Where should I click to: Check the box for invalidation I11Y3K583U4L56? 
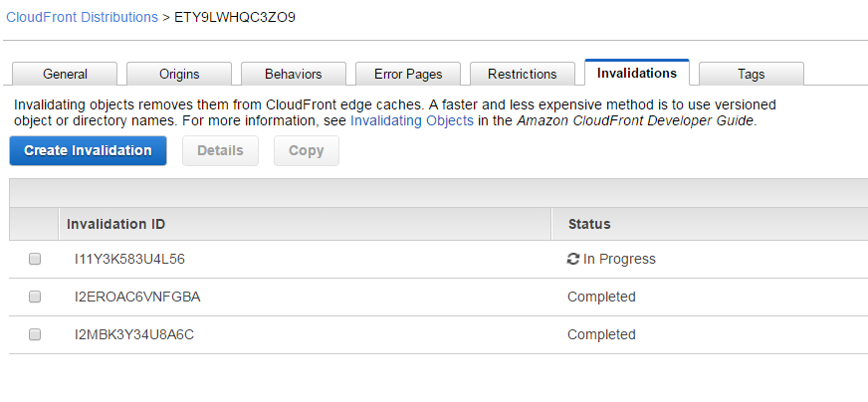click(x=35, y=259)
